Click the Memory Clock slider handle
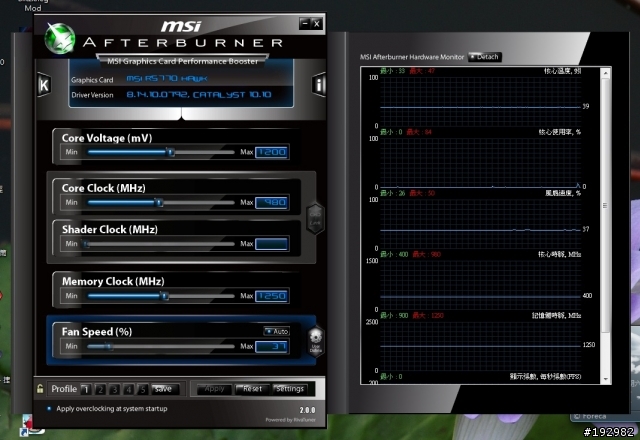Viewport: 640px width, 440px height. click(164, 296)
